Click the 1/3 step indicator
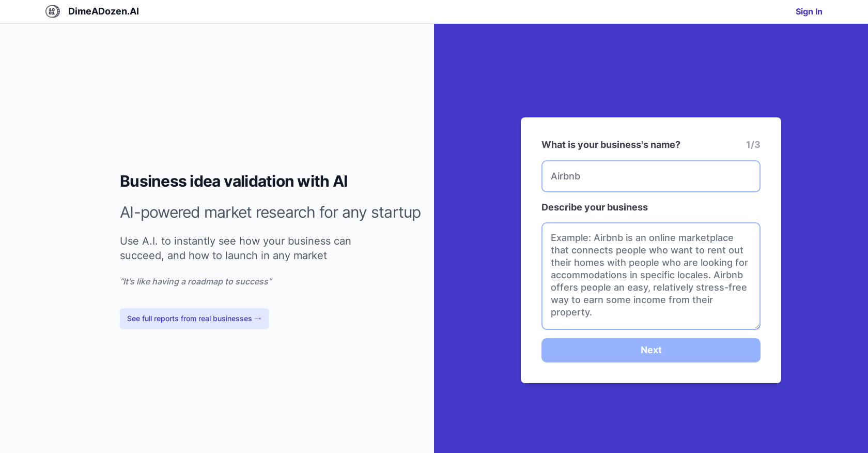The image size is (868, 453). [753, 145]
